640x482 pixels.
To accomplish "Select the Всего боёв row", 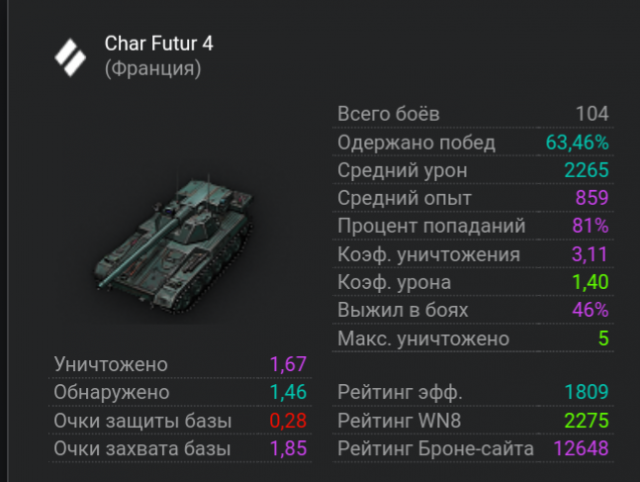I will (x=472, y=114).
